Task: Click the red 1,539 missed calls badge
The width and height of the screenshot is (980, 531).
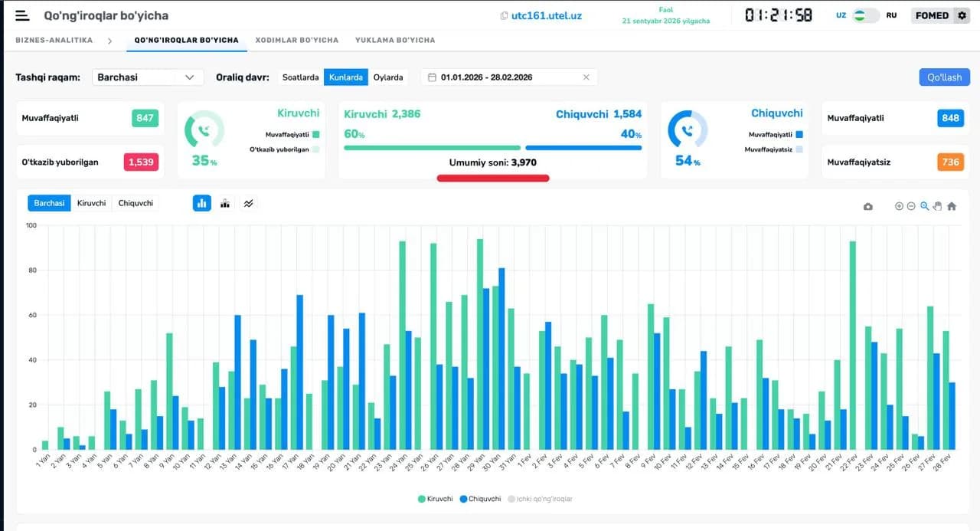Action: tap(141, 162)
